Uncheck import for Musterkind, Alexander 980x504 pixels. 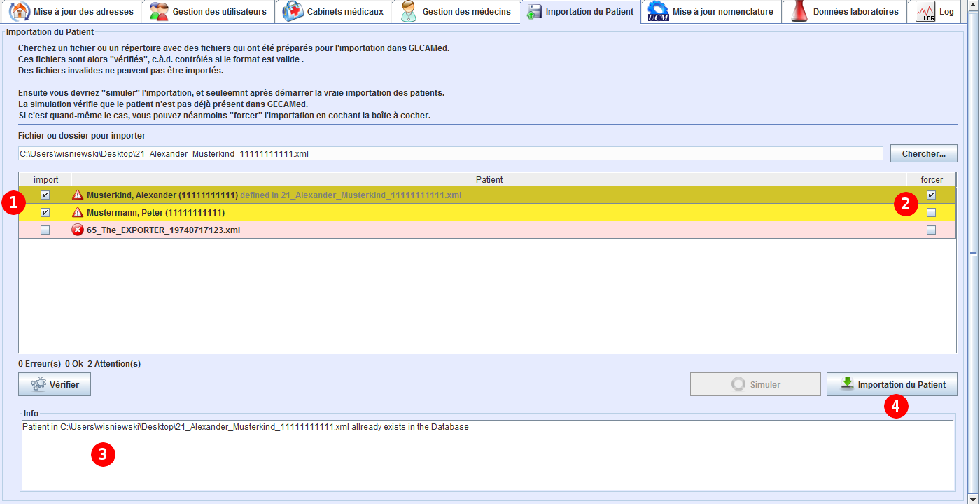[45, 195]
